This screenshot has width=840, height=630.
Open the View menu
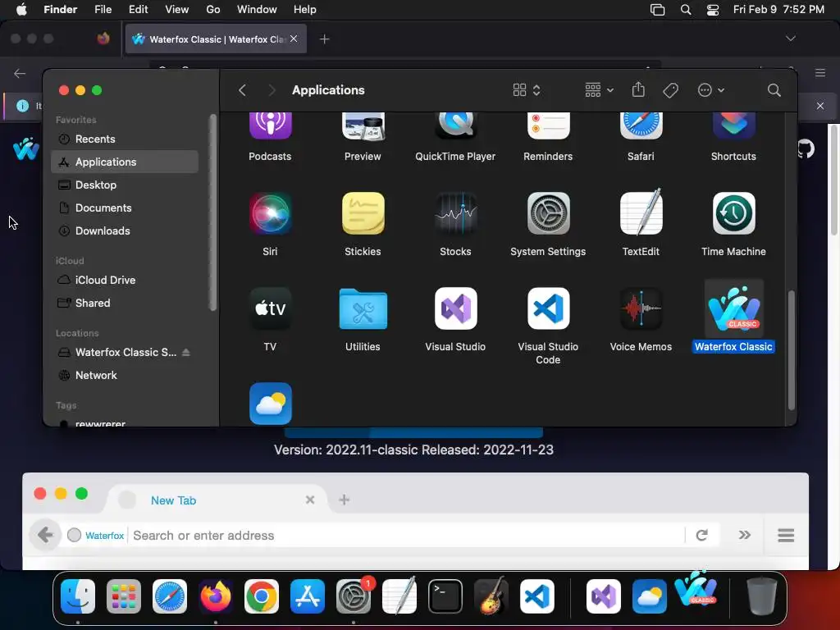[x=176, y=9]
